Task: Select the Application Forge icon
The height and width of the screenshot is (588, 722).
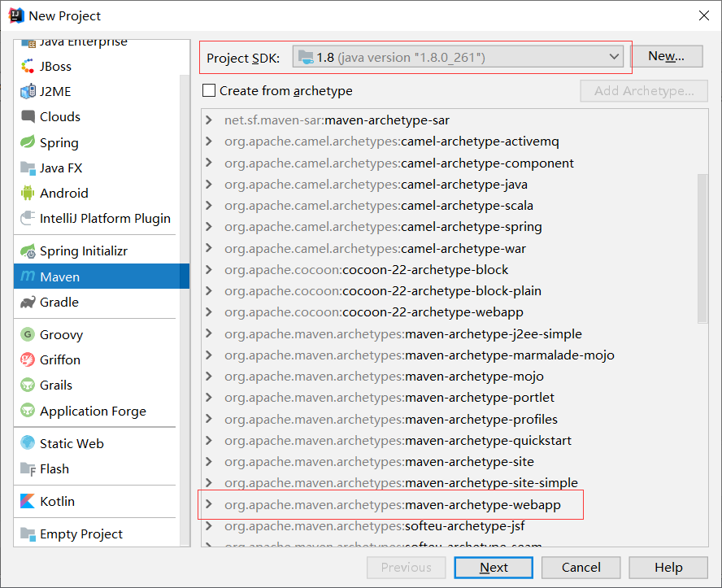Action: pos(28,411)
